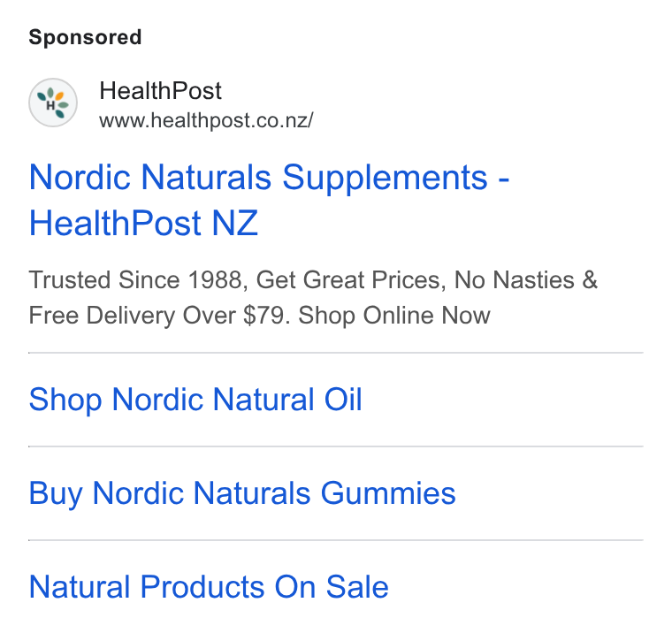The height and width of the screenshot is (633, 672).
Task: Click the letter H inside the logo
Action: click(x=50, y=105)
